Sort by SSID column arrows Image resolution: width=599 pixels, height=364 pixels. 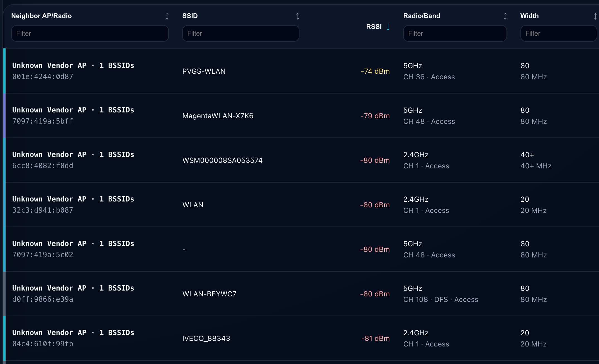tap(298, 16)
